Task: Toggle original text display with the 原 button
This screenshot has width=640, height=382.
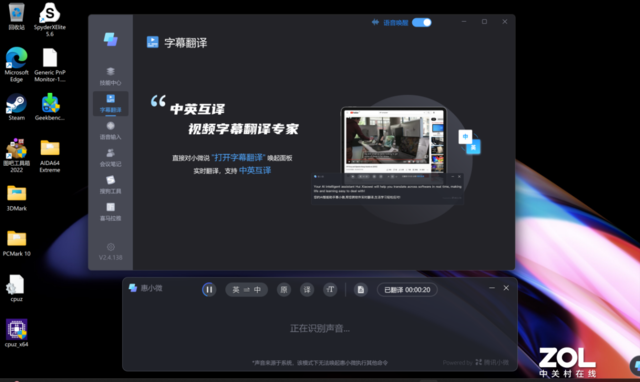Action: coord(284,290)
